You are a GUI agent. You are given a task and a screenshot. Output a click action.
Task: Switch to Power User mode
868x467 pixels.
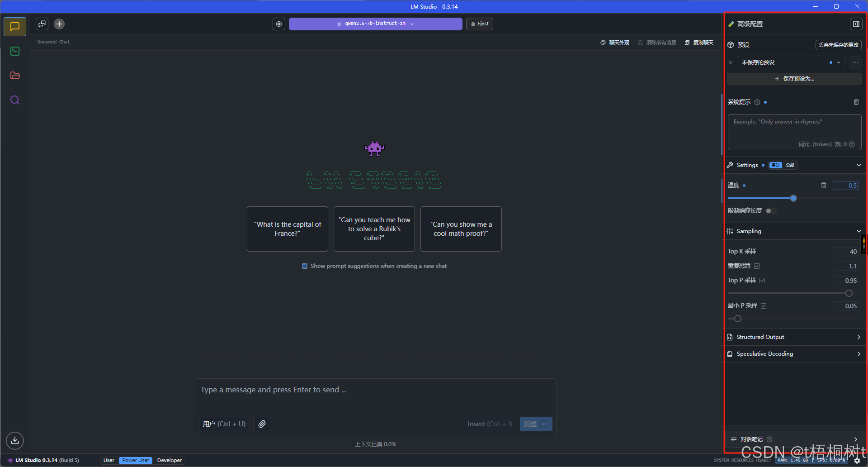click(136, 460)
